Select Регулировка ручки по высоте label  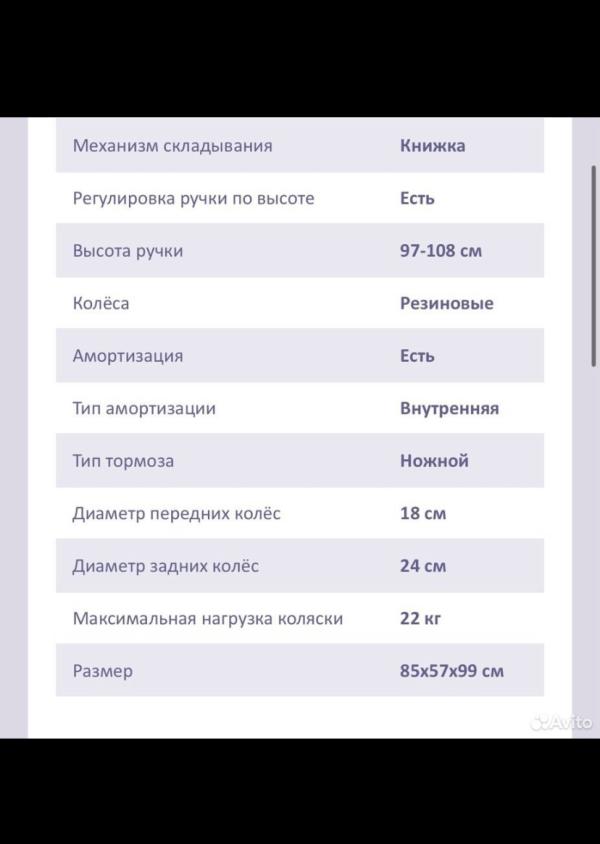click(x=193, y=199)
